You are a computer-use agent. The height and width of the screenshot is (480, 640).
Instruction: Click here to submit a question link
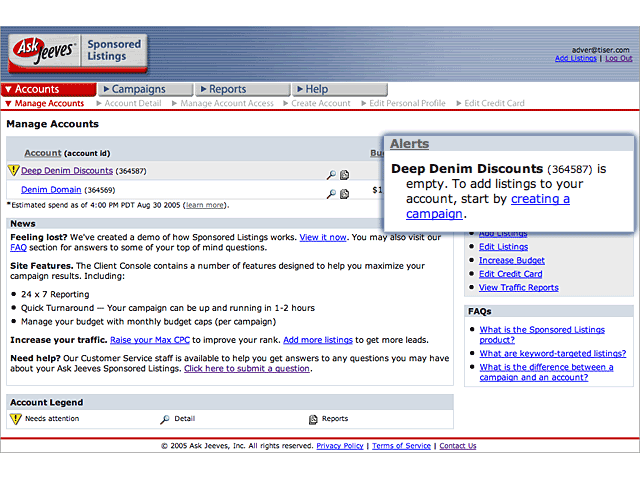tap(247, 368)
